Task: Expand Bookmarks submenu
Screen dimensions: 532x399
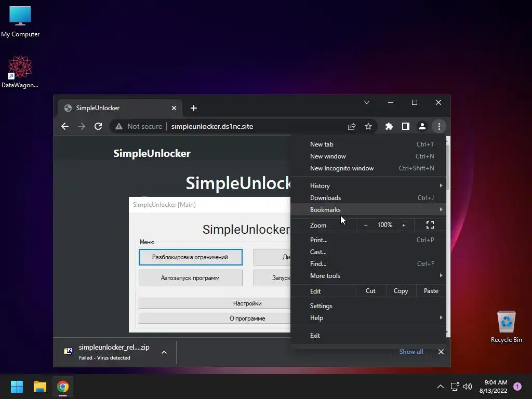Action: 368,210
